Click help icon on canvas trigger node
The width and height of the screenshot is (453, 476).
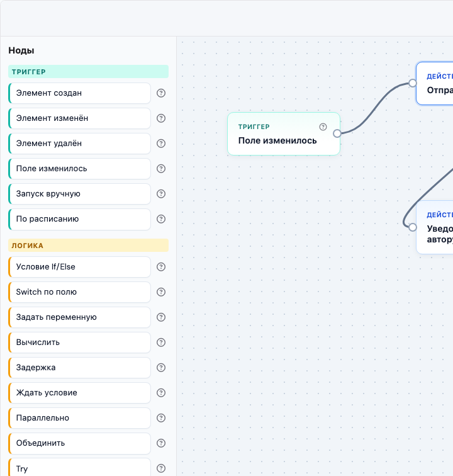point(323,127)
